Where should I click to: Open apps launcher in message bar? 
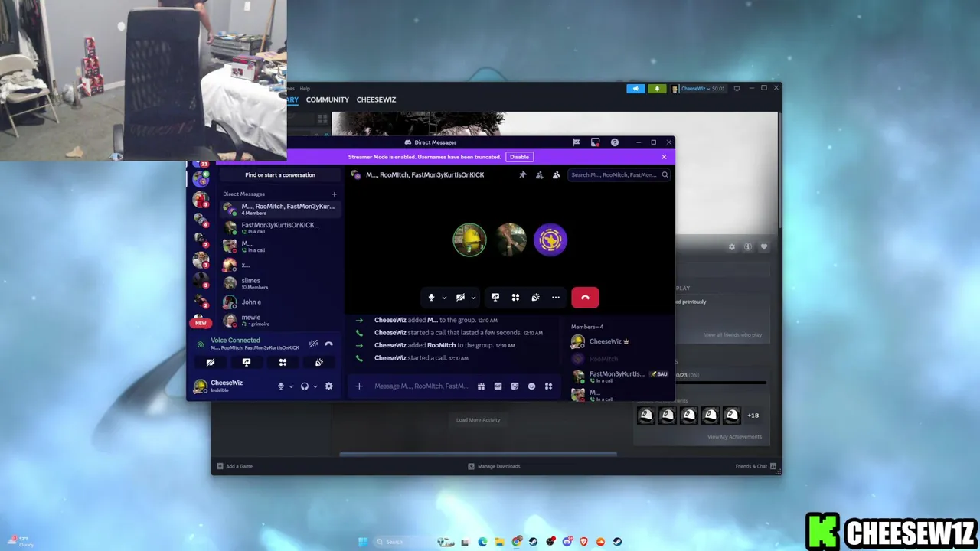tap(548, 386)
